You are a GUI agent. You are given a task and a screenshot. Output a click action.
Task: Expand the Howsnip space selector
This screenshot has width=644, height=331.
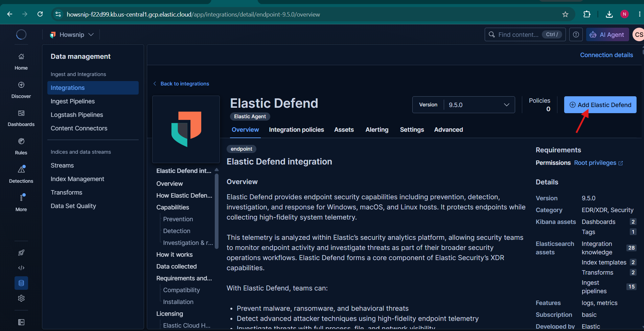pyautogui.click(x=72, y=34)
